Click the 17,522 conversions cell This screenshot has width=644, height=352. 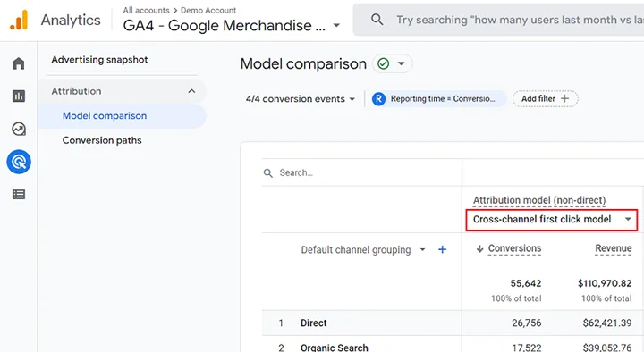click(527, 348)
